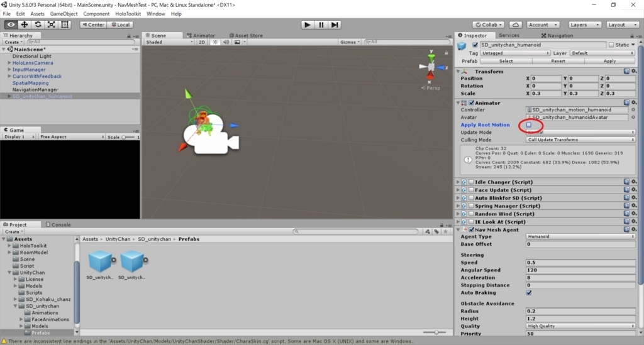Select the Hand tool in toolbar
Screen dimensions: 644x345
pyautogui.click(x=11, y=25)
